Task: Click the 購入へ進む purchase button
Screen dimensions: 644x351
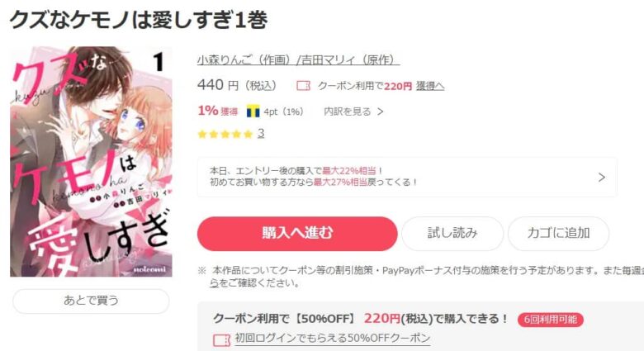Action: [297, 234]
